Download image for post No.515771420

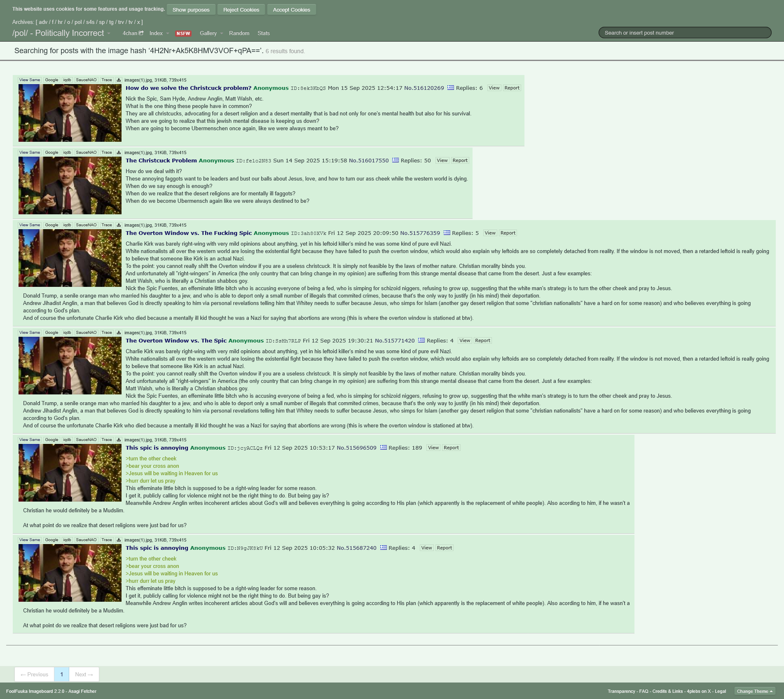(119, 333)
